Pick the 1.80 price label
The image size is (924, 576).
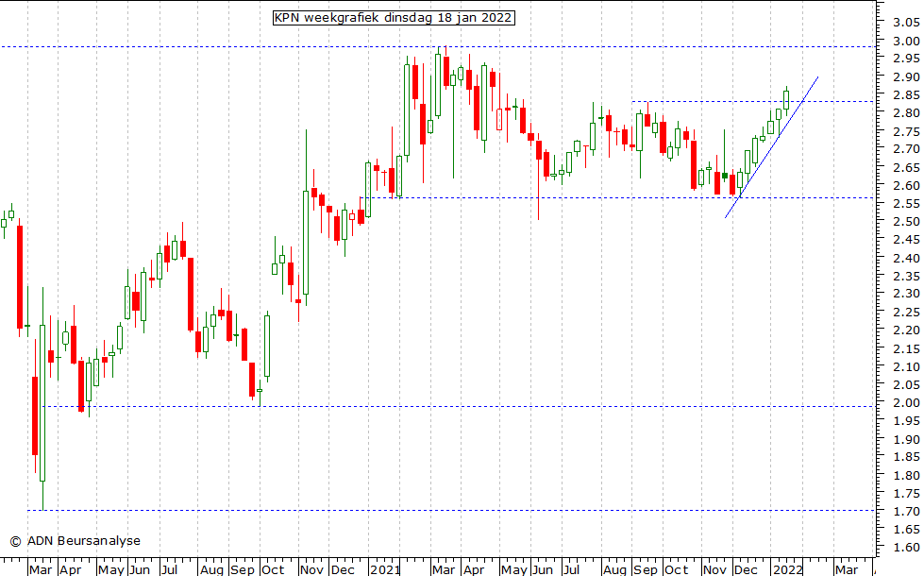906,475
